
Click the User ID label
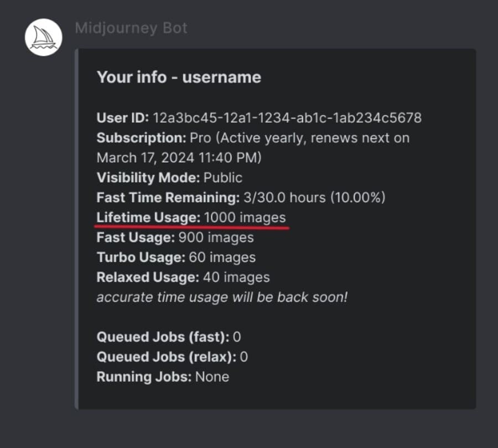pos(123,118)
